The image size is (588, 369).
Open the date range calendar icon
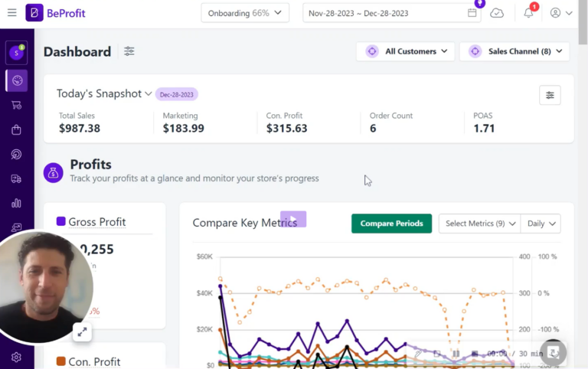coord(472,13)
